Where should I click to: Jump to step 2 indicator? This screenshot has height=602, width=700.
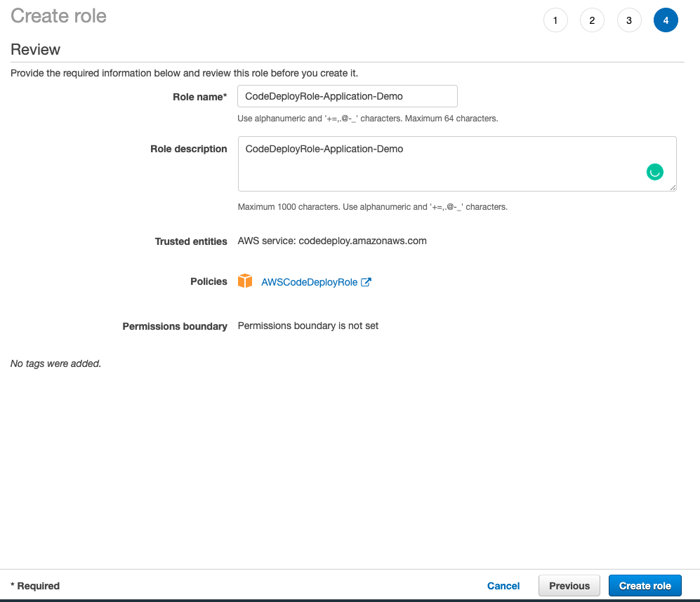click(x=592, y=20)
